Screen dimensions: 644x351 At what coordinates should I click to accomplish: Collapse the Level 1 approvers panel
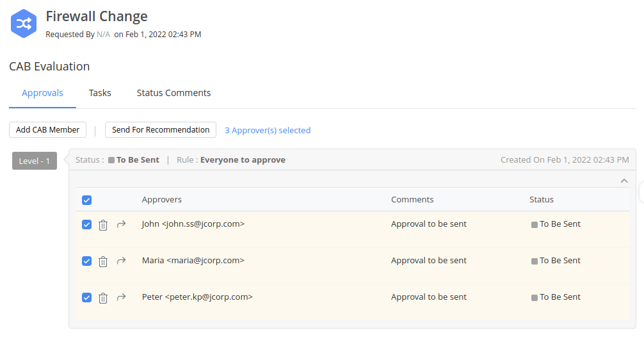[x=624, y=181]
